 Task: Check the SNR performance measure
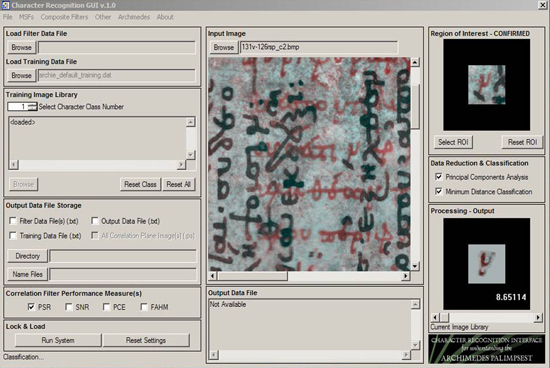click(69, 307)
